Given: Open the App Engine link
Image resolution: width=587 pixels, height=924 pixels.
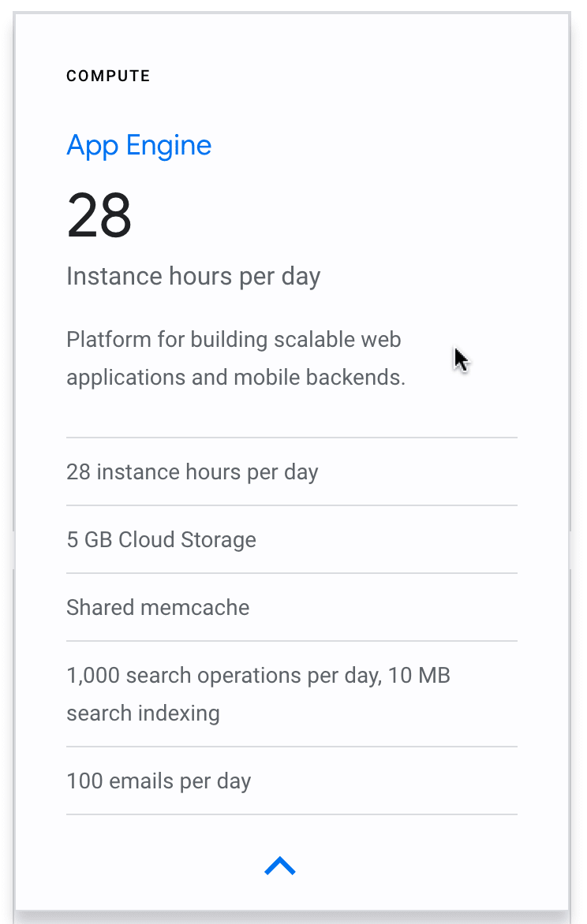Looking at the screenshot, I should (x=139, y=146).
